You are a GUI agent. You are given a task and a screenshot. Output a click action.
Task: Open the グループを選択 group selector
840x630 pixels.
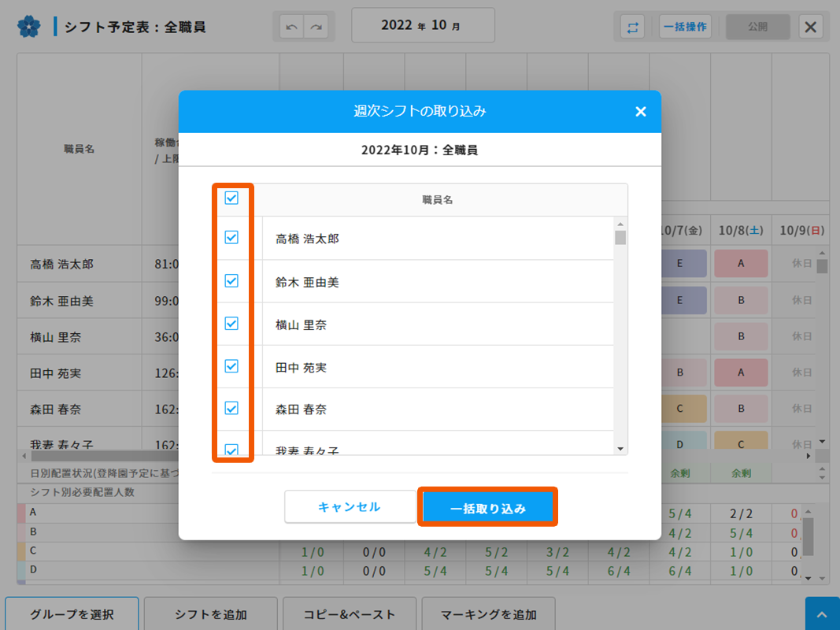[72, 614]
